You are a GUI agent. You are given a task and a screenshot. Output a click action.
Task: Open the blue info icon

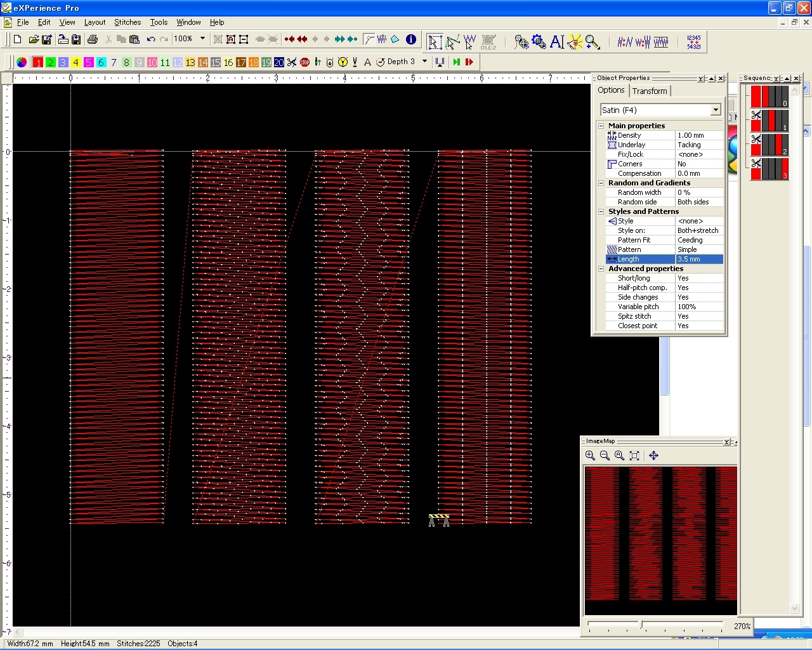coord(411,39)
